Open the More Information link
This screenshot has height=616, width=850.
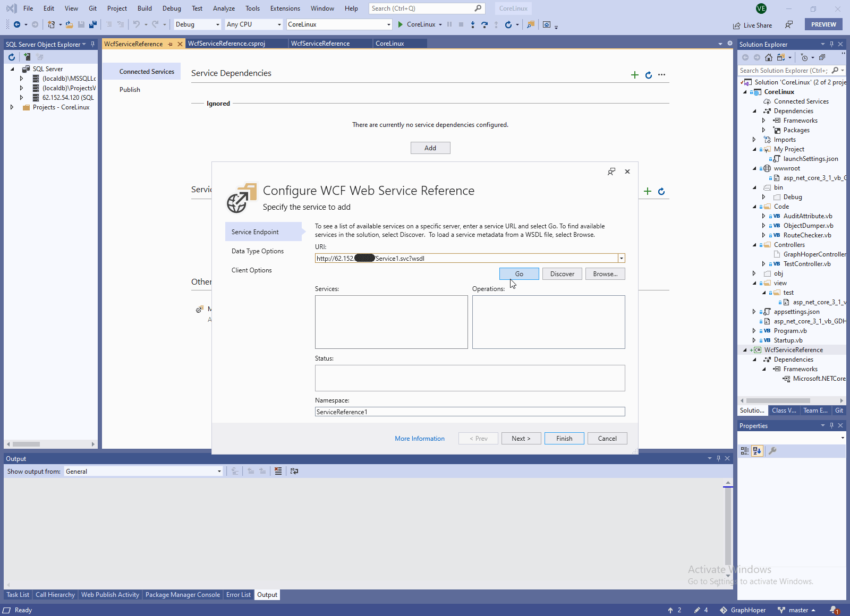pos(420,439)
